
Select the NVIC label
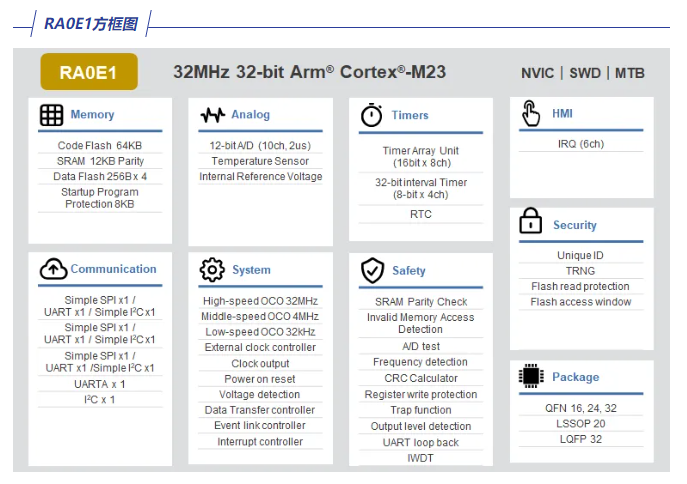[538, 73]
